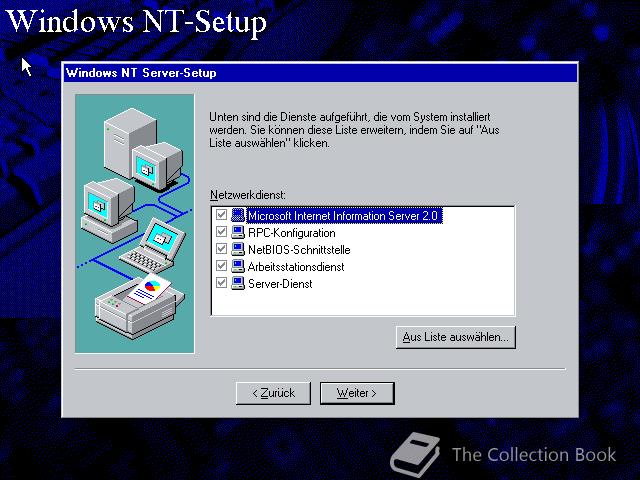Select the Server-Dienst row text
The image size is (640, 480).
280,284
